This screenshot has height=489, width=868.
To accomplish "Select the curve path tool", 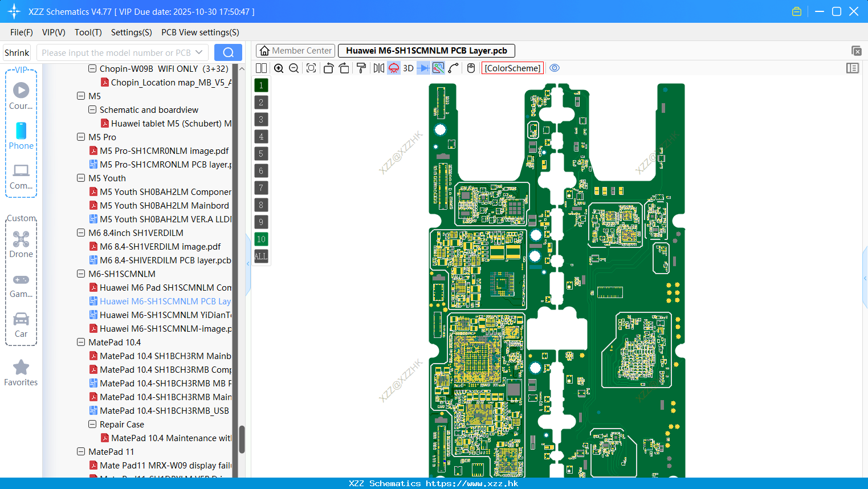I will coord(454,68).
